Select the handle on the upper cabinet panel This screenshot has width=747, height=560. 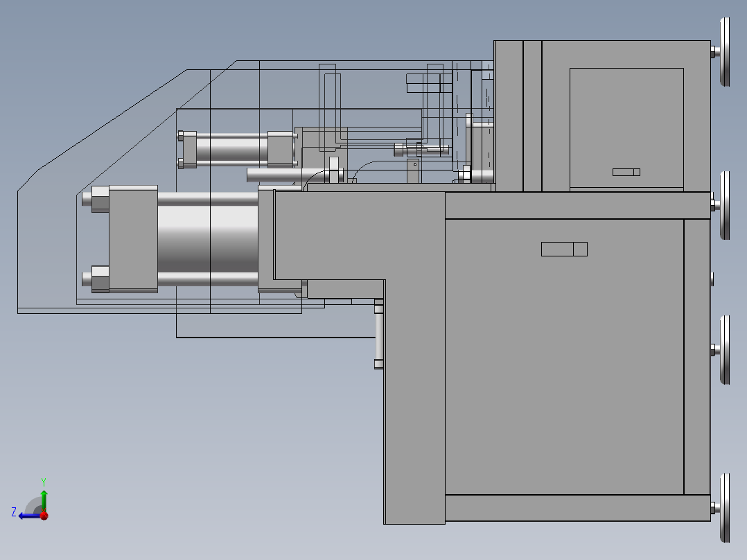point(626,172)
